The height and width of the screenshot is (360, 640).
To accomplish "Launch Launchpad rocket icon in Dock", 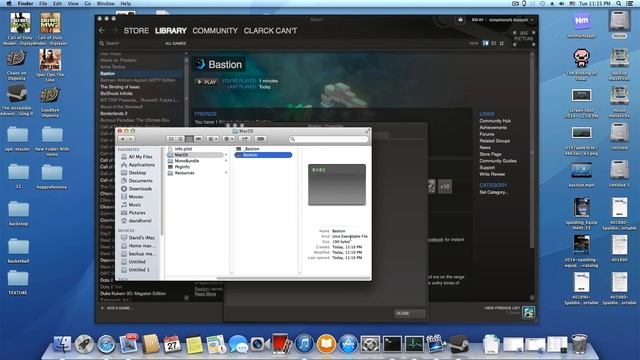I will point(84,344).
